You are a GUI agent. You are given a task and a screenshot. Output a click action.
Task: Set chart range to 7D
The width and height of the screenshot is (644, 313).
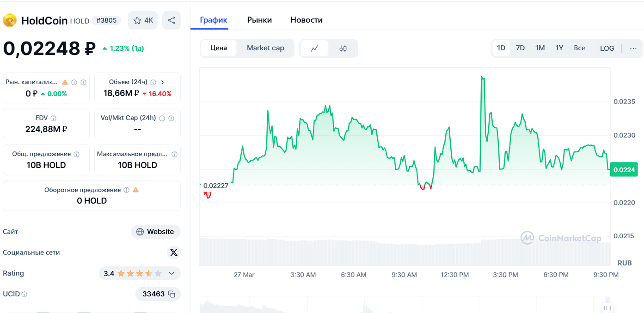click(520, 48)
